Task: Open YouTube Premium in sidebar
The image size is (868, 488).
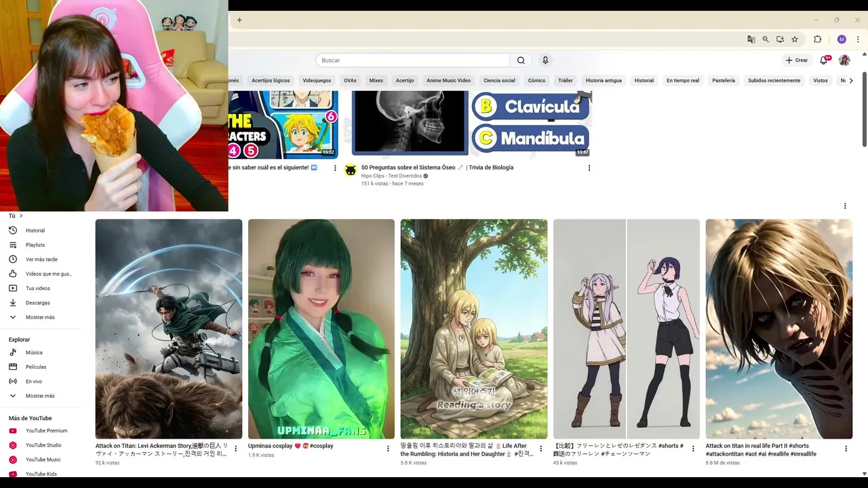Action: 45,431
